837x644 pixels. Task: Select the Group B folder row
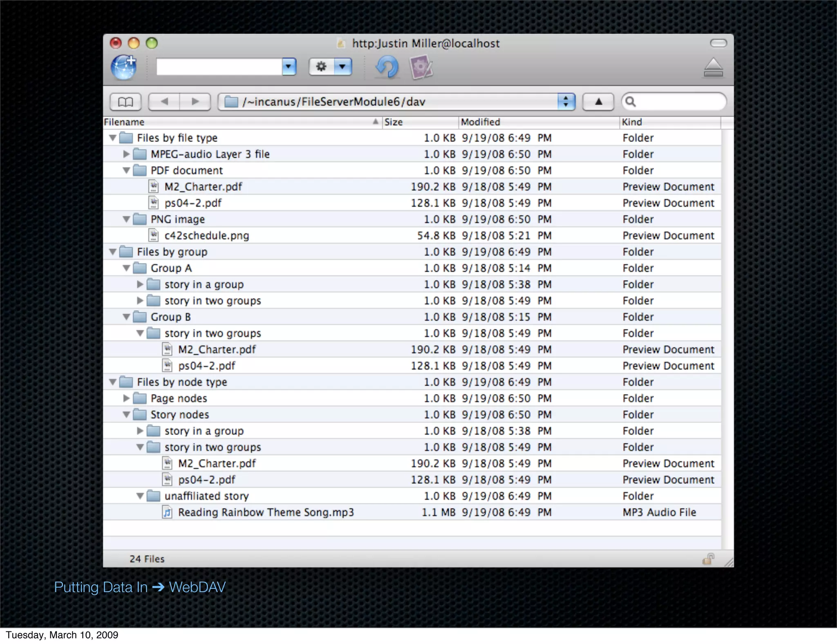coord(412,317)
